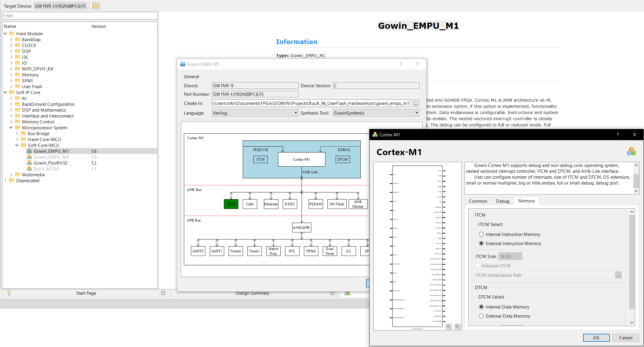Screen dimensions: 644x347
Task: Click the description text scrollbar down arrow
Action: point(636,191)
